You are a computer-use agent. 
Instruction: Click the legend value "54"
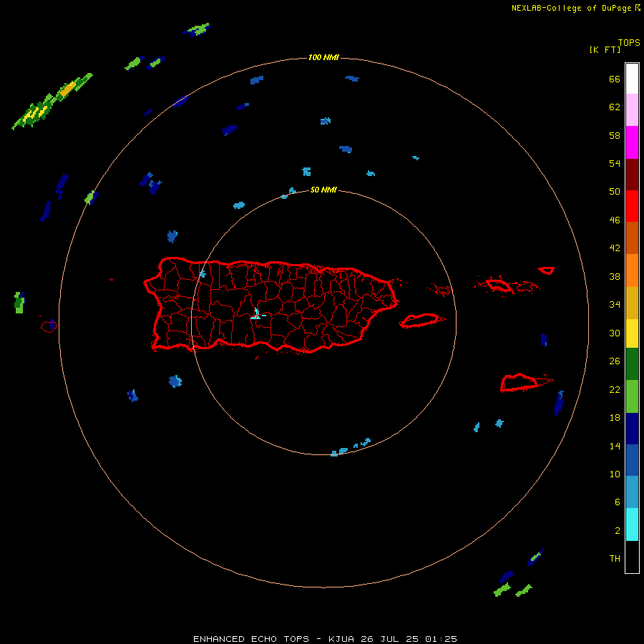[615, 163]
